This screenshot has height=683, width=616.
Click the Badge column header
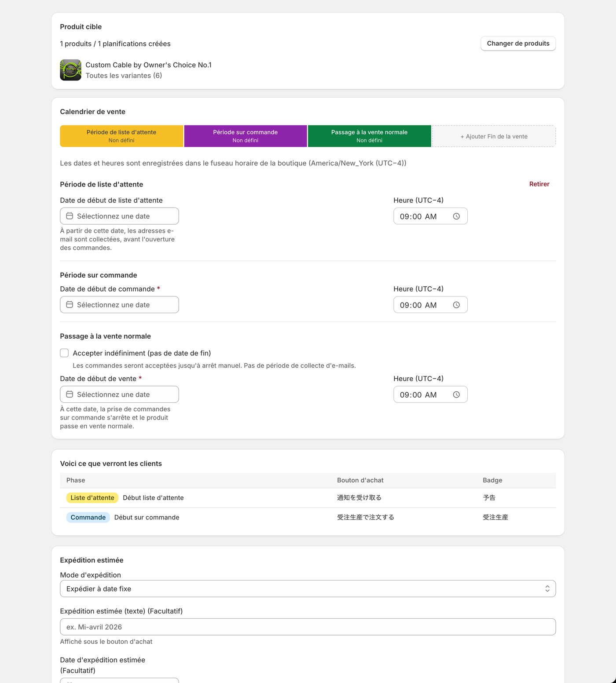(x=492, y=480)
